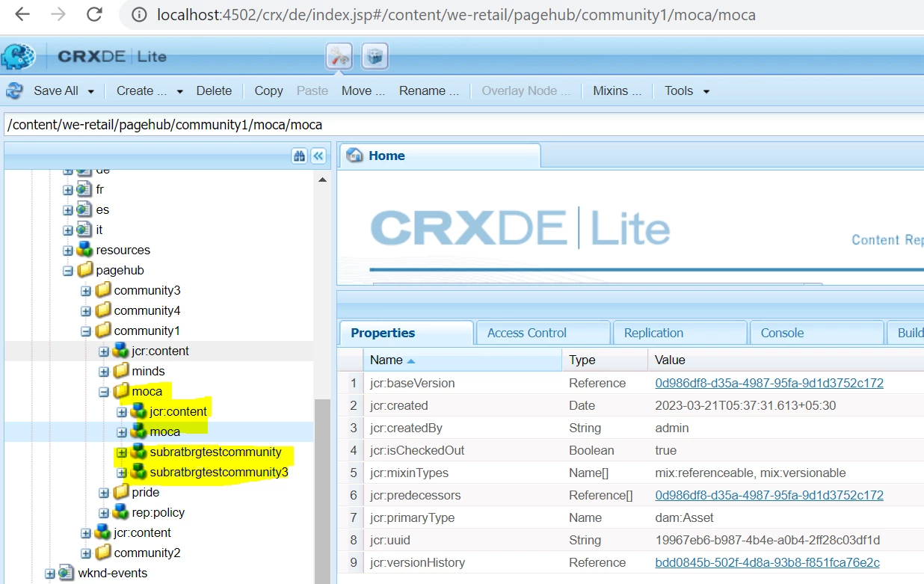Click the highlighted moca folder icon

pos(120,391)
